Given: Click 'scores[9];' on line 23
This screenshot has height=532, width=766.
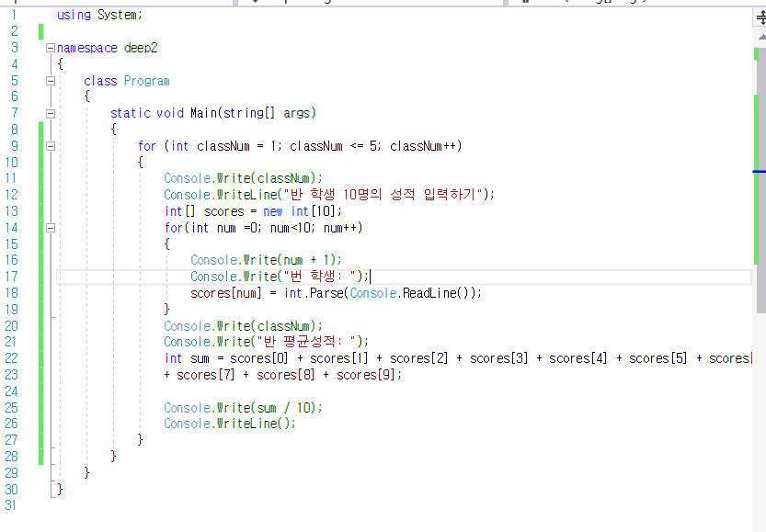Looking at the screenshot, I should pyautogui.click(x=369, y=375).
